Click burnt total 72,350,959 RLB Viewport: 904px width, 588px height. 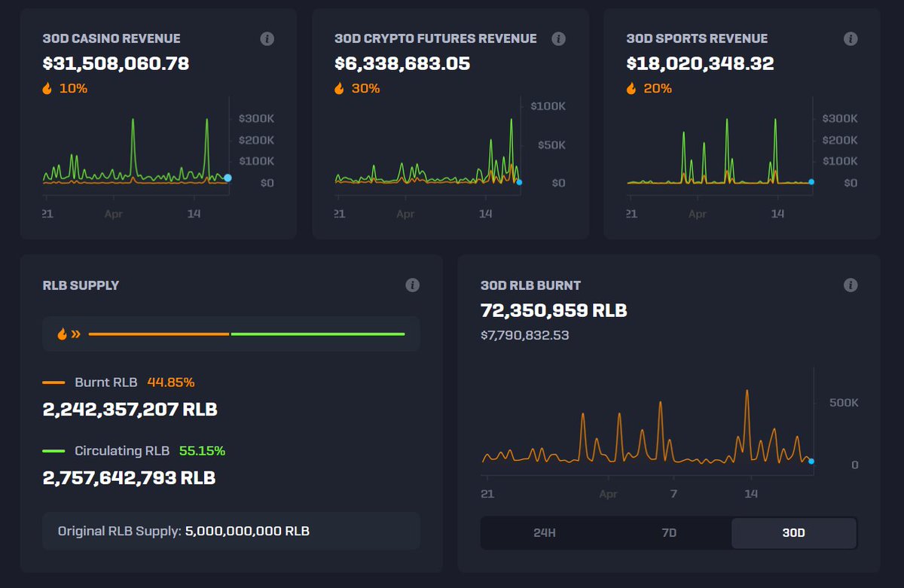(554, 311)
